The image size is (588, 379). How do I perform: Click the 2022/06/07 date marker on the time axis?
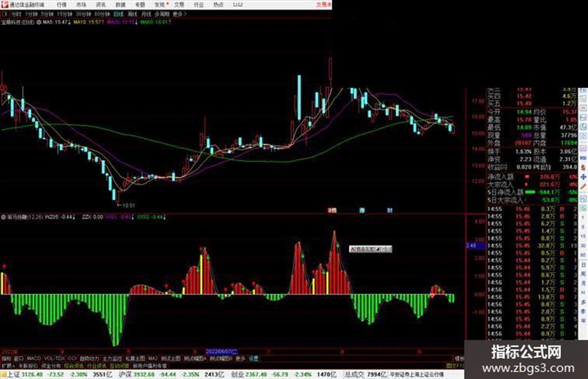coord(222,352)
